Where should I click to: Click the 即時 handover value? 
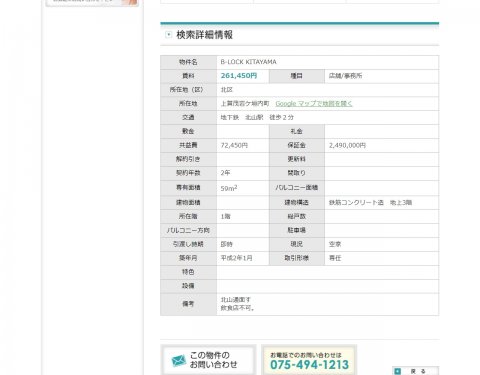pyautogui.click(x=227, y=244)
